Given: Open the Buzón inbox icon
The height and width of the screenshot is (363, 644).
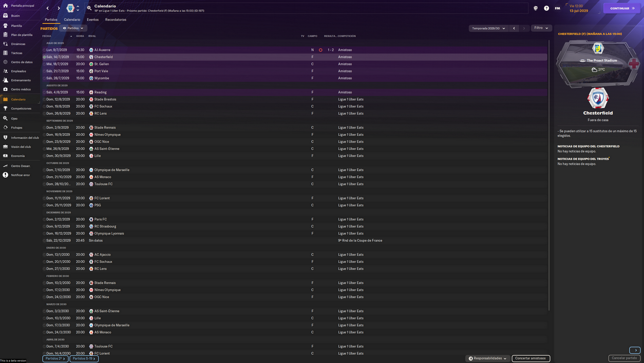Looking at the screenshot, I should [5, 15].
